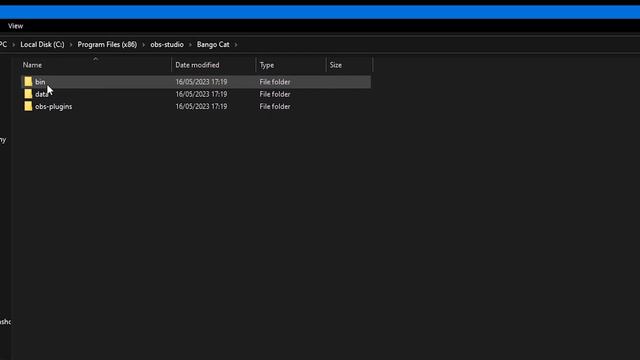This screenshot has width=640, height=360.
Task: Click the data folder icon
Action: click(x=28, y=94)
